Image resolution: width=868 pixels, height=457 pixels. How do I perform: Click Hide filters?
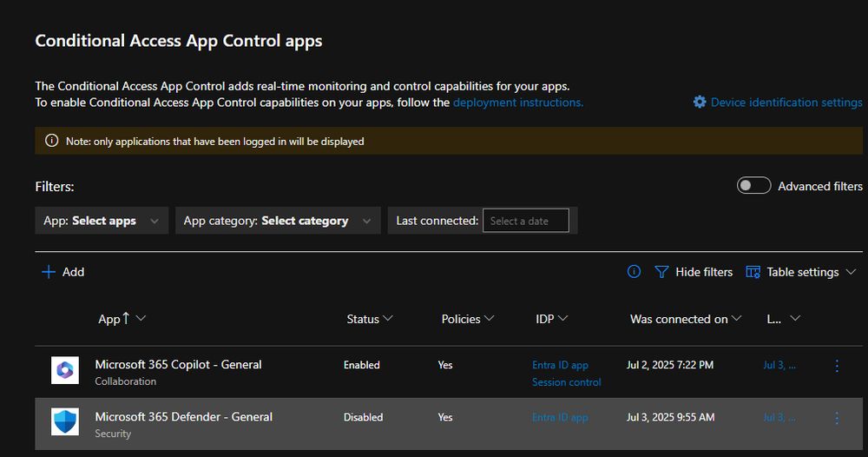(704, 272)
